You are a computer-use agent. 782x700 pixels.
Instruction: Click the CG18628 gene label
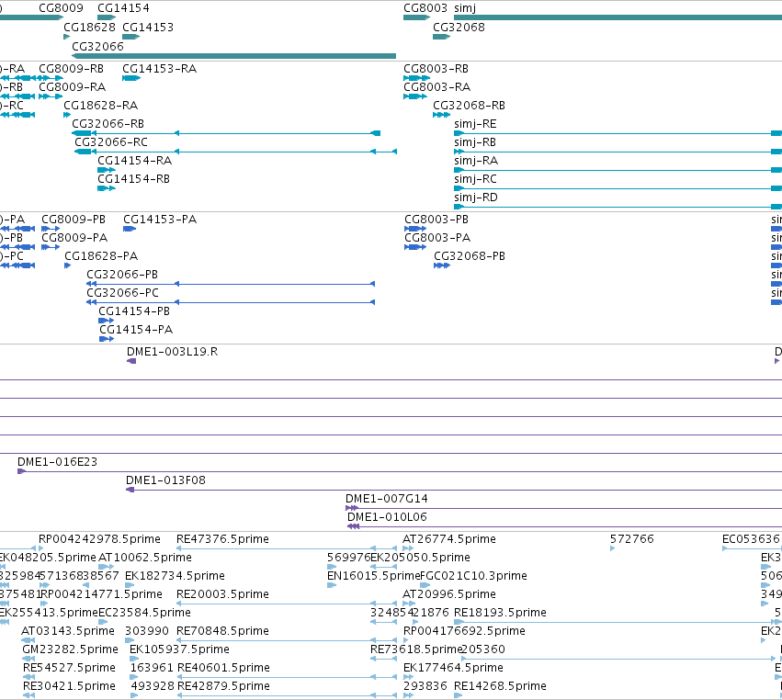pyautogui.click(x=89, y=28)
